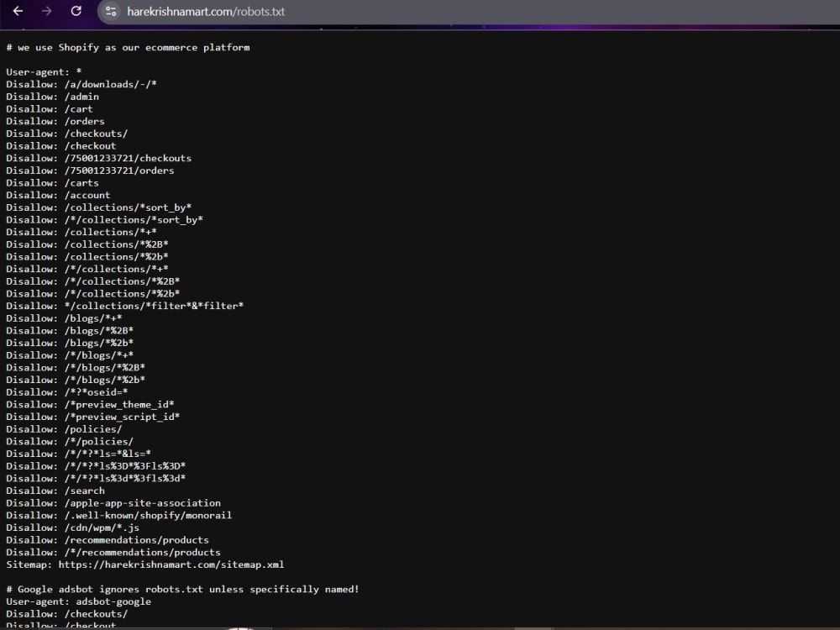The height and width of the screenshot is (630, 840).
Task: Click the "Disallow: /a/downloads/-/*" line
Action: (81, 84)
